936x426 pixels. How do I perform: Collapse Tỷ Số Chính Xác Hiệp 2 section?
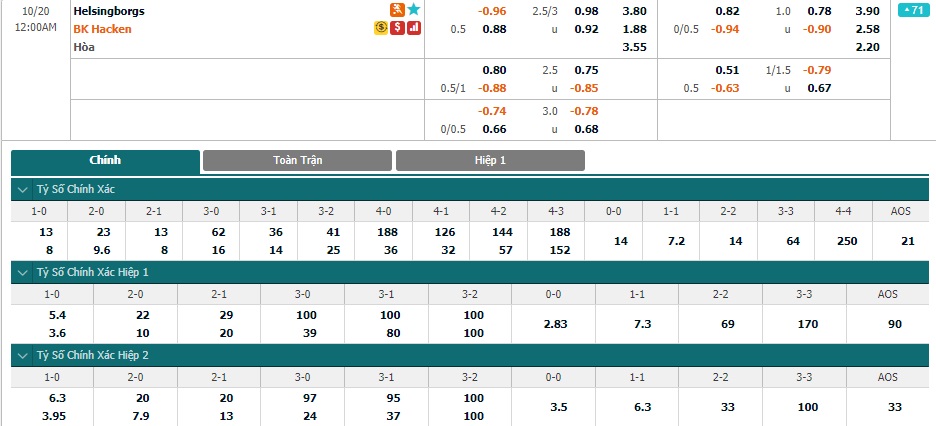(23, 355)
